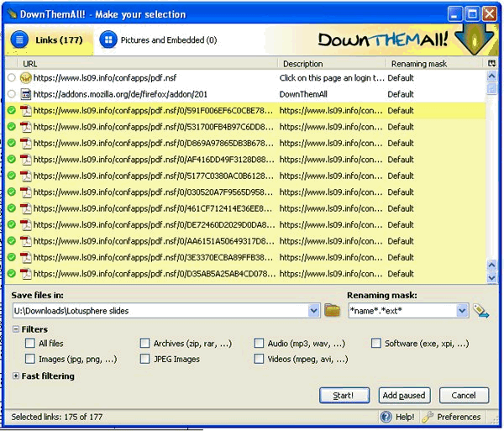Open the Pictures and Embedded (0) tab
Viewport: 504px width, 431px height.
159,40
